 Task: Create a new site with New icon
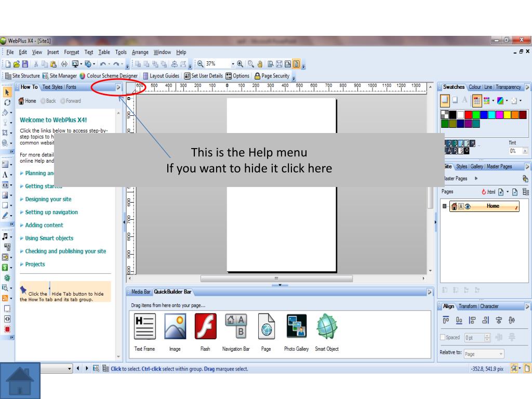coord(8,64)
